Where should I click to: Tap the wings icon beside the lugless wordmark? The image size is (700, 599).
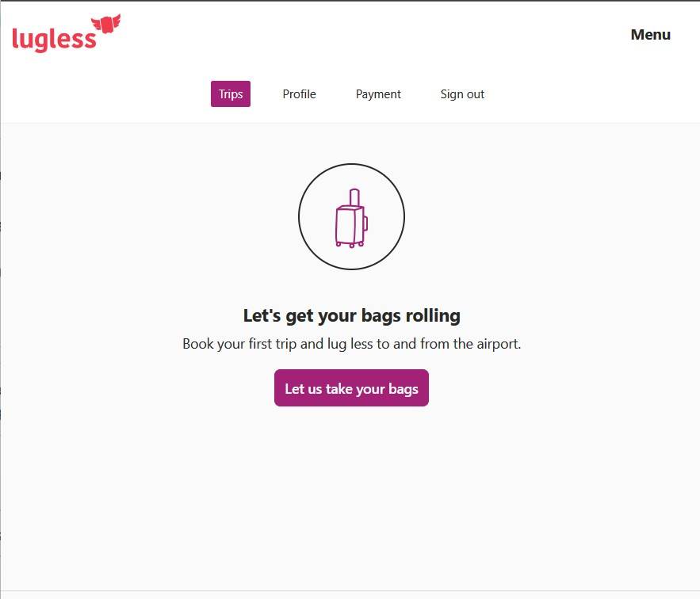(105, 24)
